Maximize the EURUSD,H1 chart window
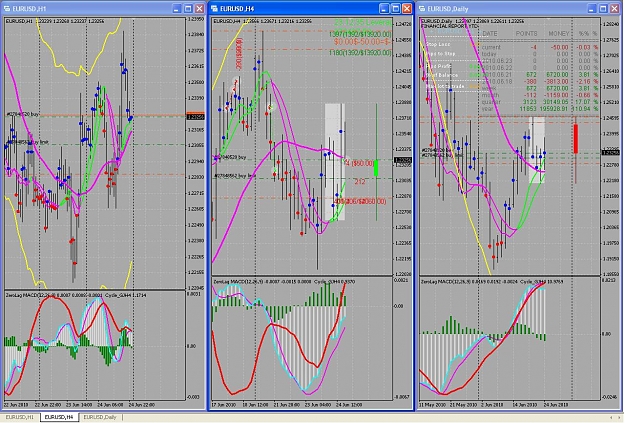The height and width of the screenshot is (423, 625). [x=188, y=8]
